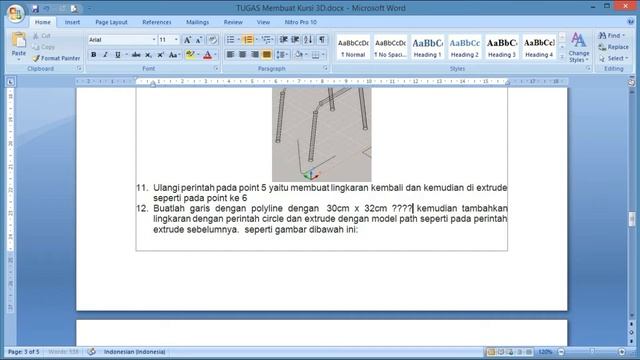
Task: Sort the selected paragraphs
Action: 308,40
